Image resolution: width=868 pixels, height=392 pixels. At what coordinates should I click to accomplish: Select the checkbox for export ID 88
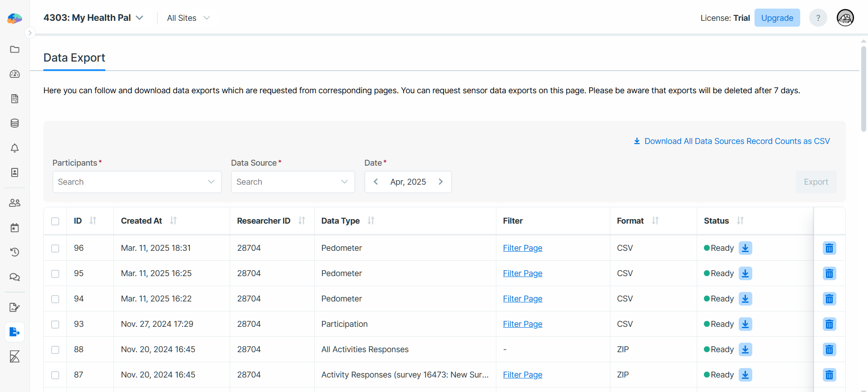click(x=55, y=350)
